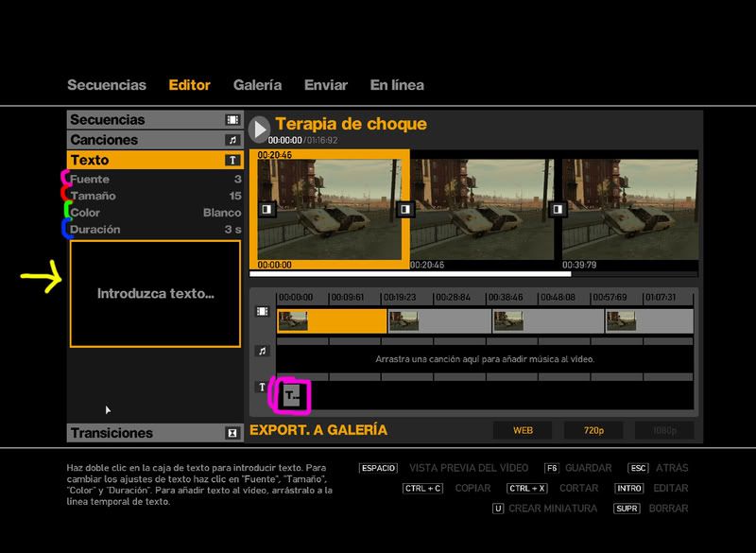Click the T icon in Texto header

232,160
